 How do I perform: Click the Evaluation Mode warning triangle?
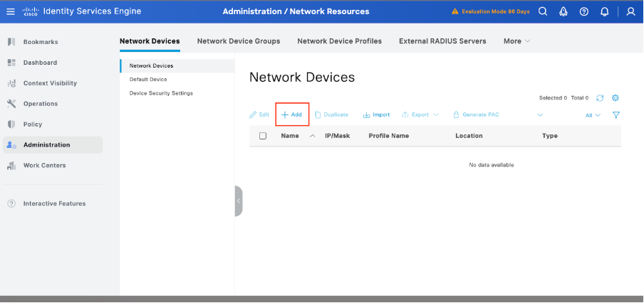point(455,11)
